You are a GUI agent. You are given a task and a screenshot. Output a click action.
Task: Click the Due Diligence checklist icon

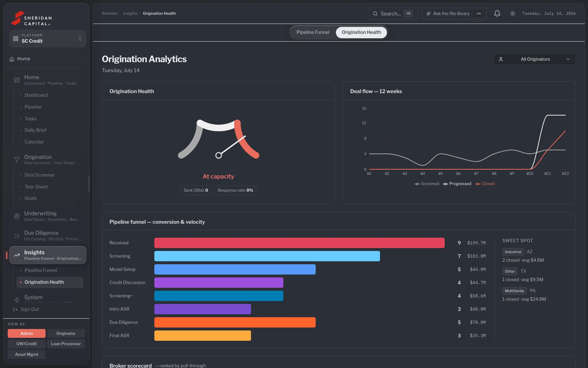pos(17,236)
